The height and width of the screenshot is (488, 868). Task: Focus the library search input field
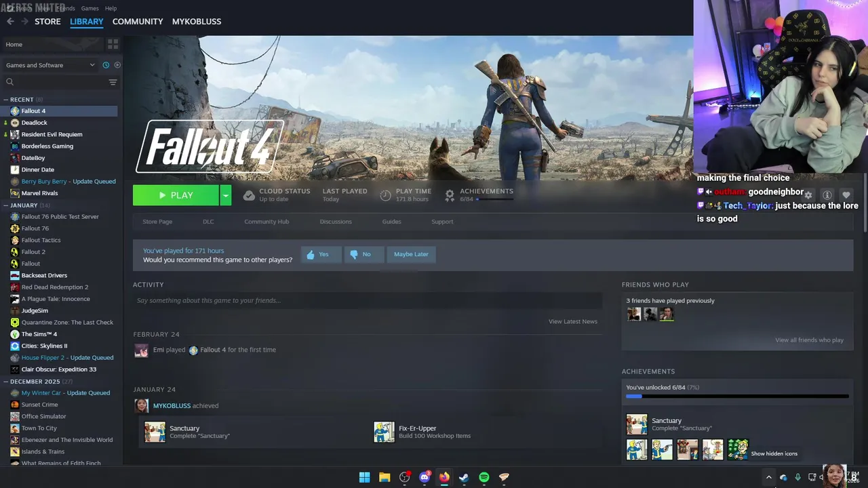[x=60, y=82]
